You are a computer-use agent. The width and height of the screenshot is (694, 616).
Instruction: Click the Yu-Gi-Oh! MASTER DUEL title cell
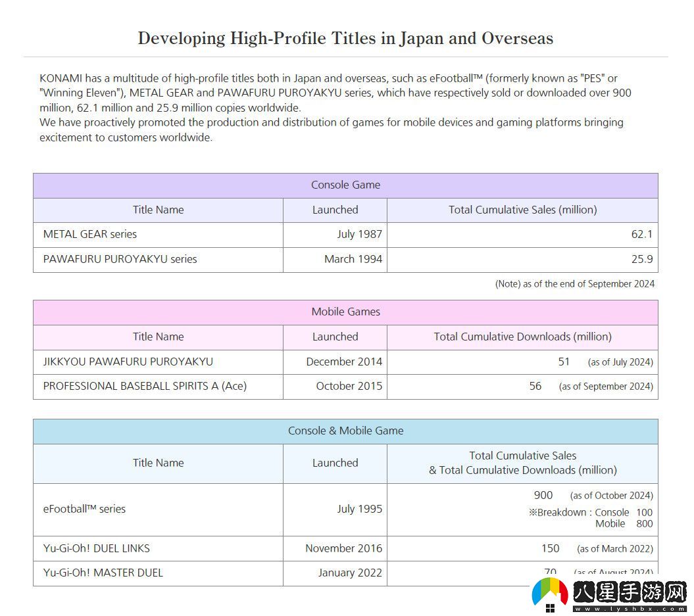[103, 573]
